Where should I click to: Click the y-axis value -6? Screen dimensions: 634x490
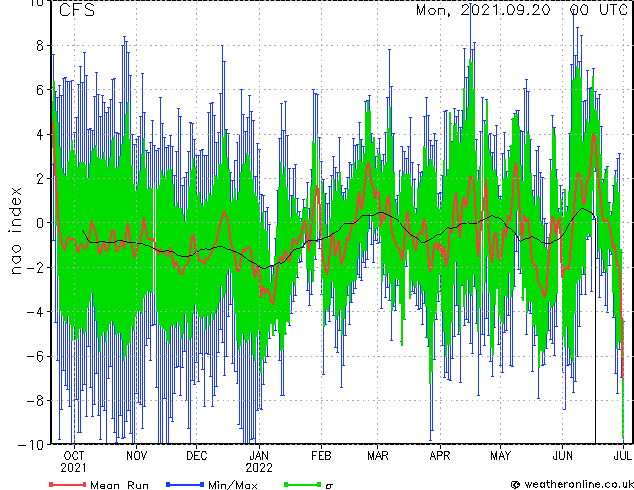[35, 356]
